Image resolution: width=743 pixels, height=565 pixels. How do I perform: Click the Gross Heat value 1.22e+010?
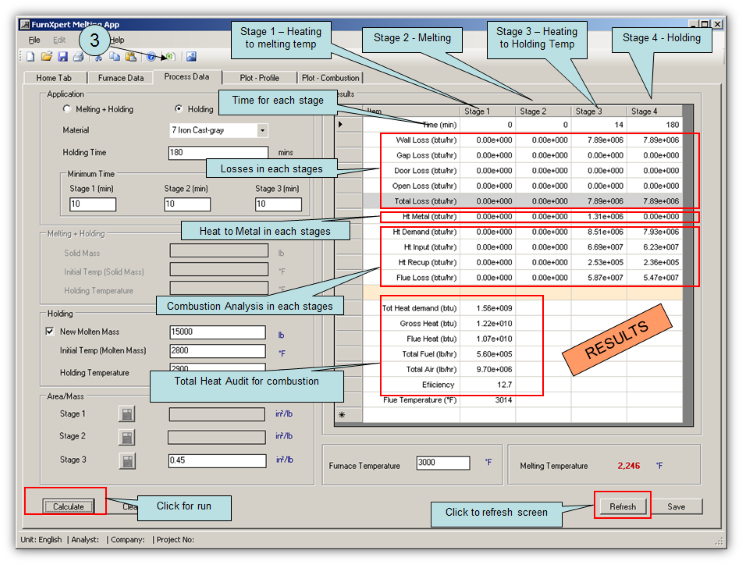488,323
